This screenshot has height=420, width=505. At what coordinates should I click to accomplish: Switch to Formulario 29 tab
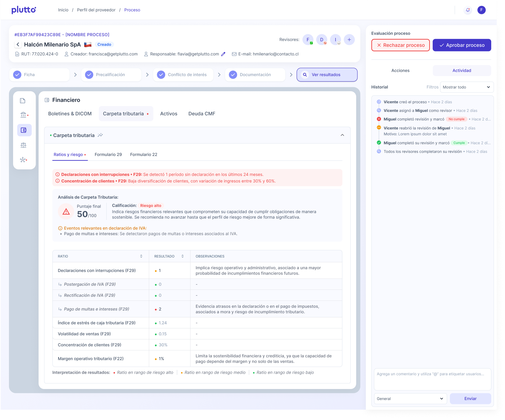click(x=108, y=154)
